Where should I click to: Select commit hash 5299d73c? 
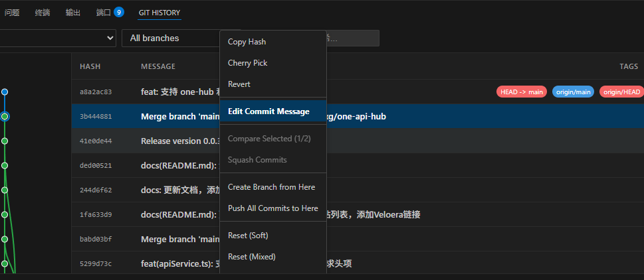(x=96, y=263)
